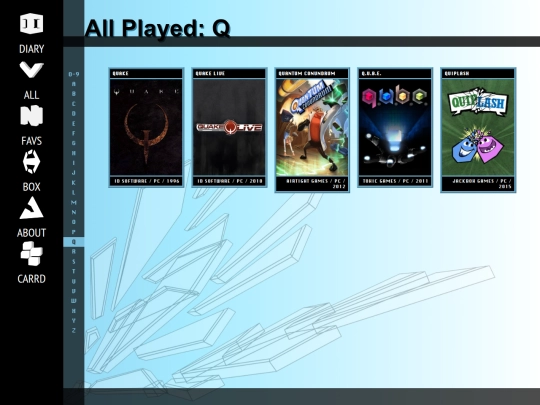The width and height of the screenshot is (540, 405).
Task: Open the Diary icon in sidebar
Action: pos(31,24)
